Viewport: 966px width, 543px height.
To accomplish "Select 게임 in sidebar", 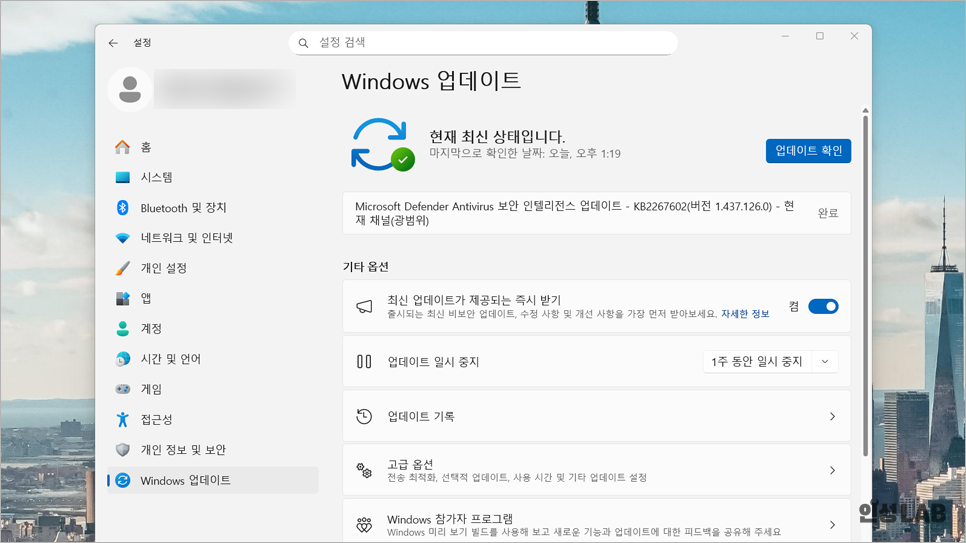I will (213, 390).
